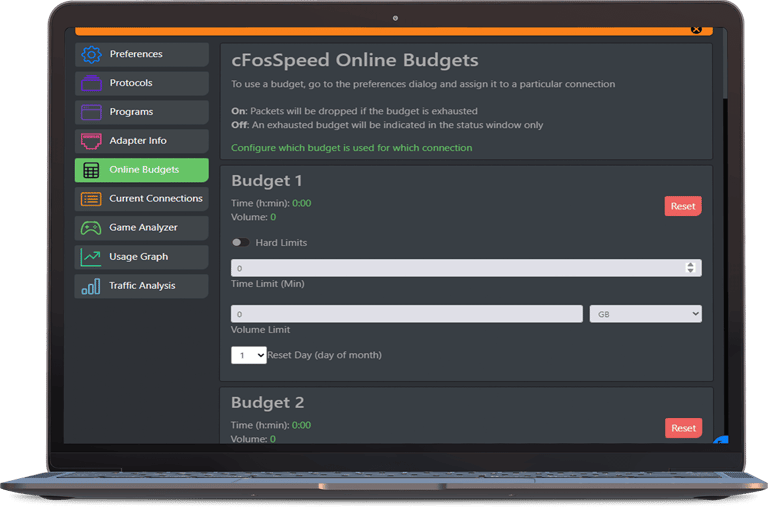The image size is (768, 507).
Task: Open the Protocols section
Action: click(142, 83)
